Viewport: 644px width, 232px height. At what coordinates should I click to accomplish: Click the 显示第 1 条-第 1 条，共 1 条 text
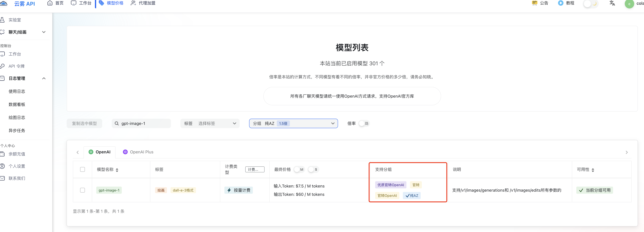pyautogui.click(x=98, y=211)
